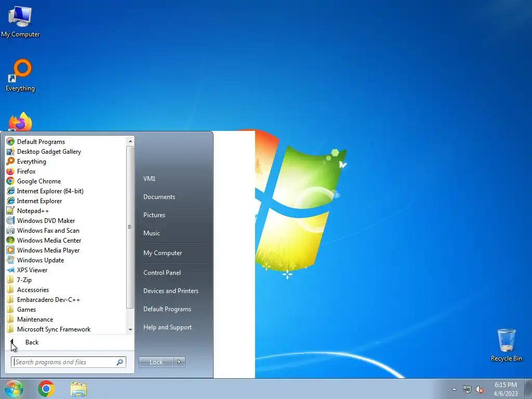
Task: Launch Windows Media Player icon
Action: pos(10,250)
